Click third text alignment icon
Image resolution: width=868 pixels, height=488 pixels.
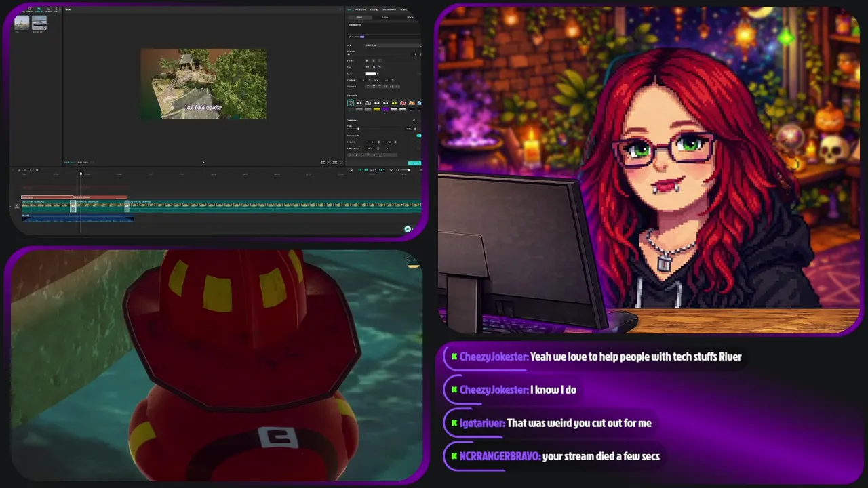[380, 87]
